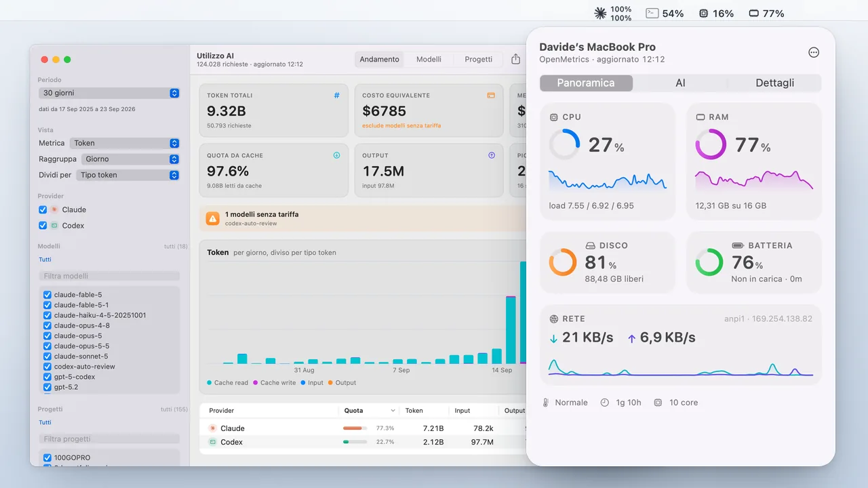Toggle the gpt-5-codex model checkbox

[x=47, y=377]
